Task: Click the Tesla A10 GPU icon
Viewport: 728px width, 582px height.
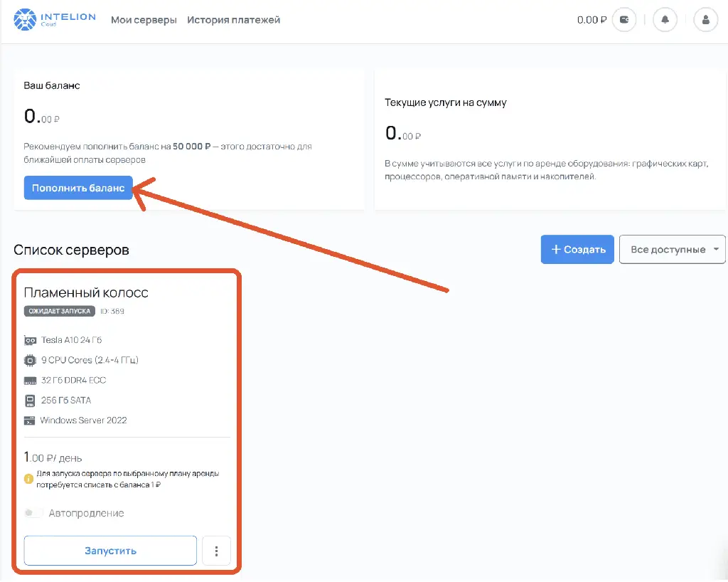Action: click(x=31, y=340)
